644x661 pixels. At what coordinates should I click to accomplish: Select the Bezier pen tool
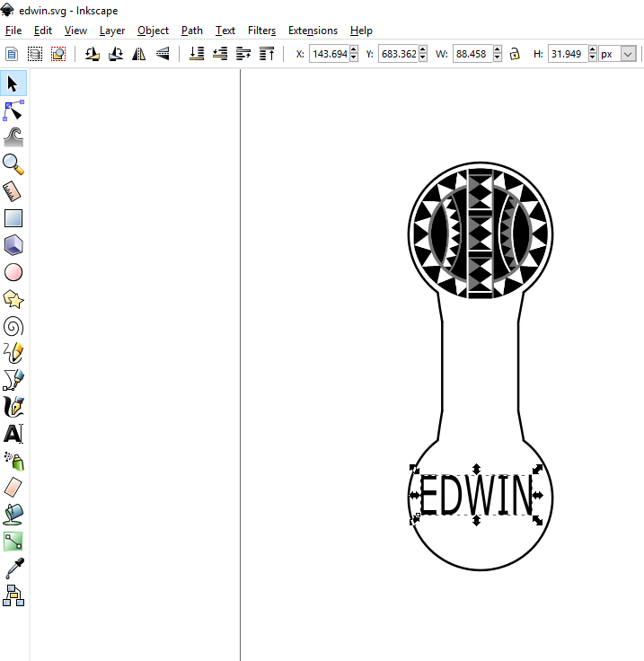(13, 380)
